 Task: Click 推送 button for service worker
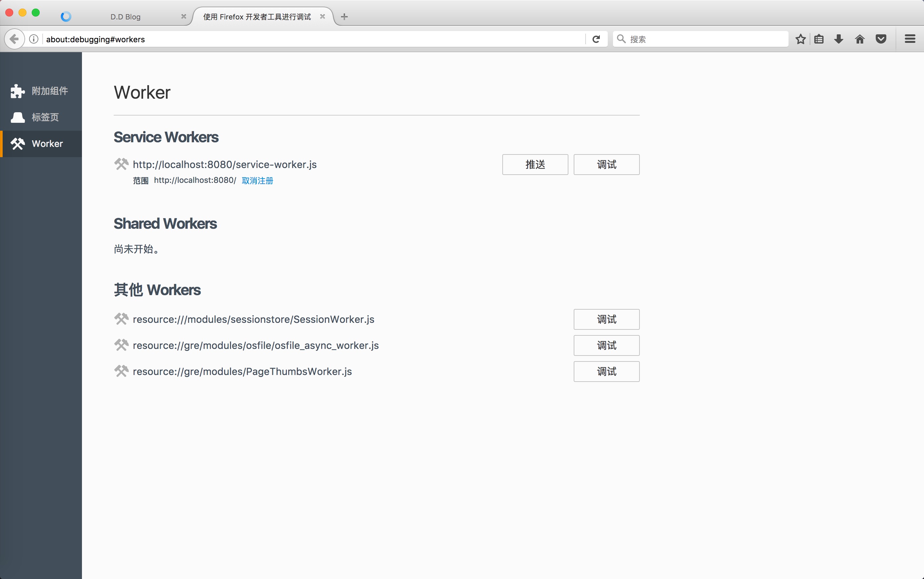tap(535, 165)
